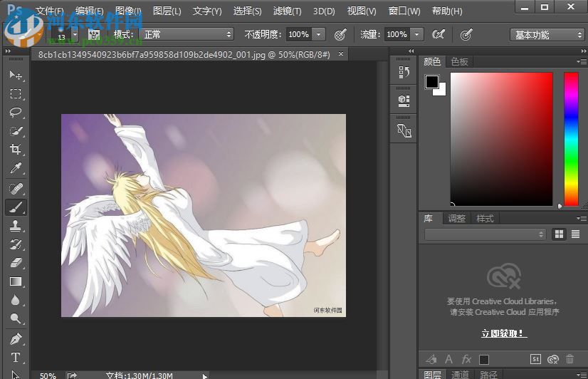Image resolution: width=588 pixels, height=379 pixels.
Task: Toggle airbrush mode next to 流量
Action: [x=439, y=34]
